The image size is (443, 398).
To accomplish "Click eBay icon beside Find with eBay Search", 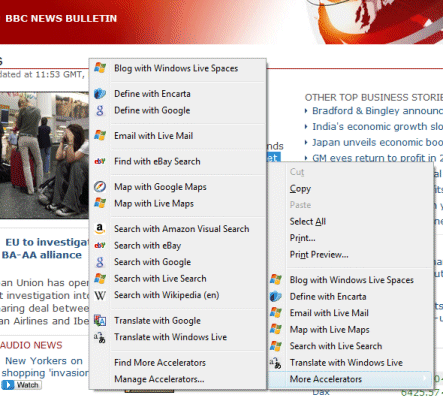I will click(100, 161).
